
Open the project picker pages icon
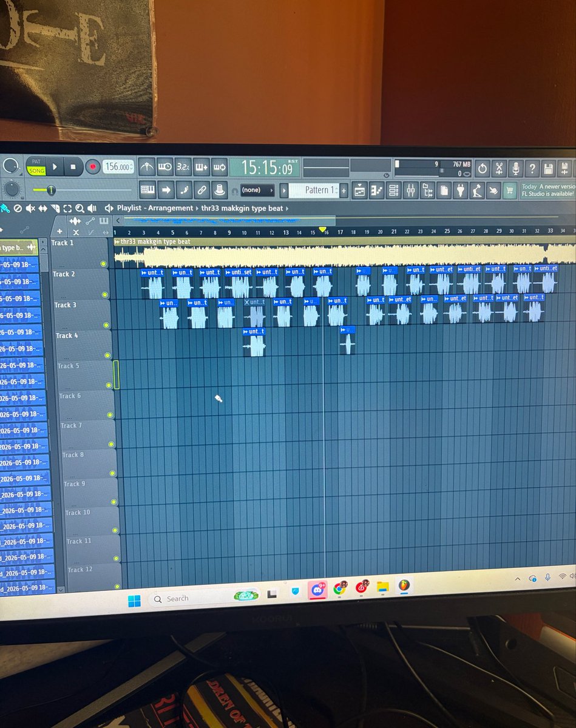click(444, 190)
